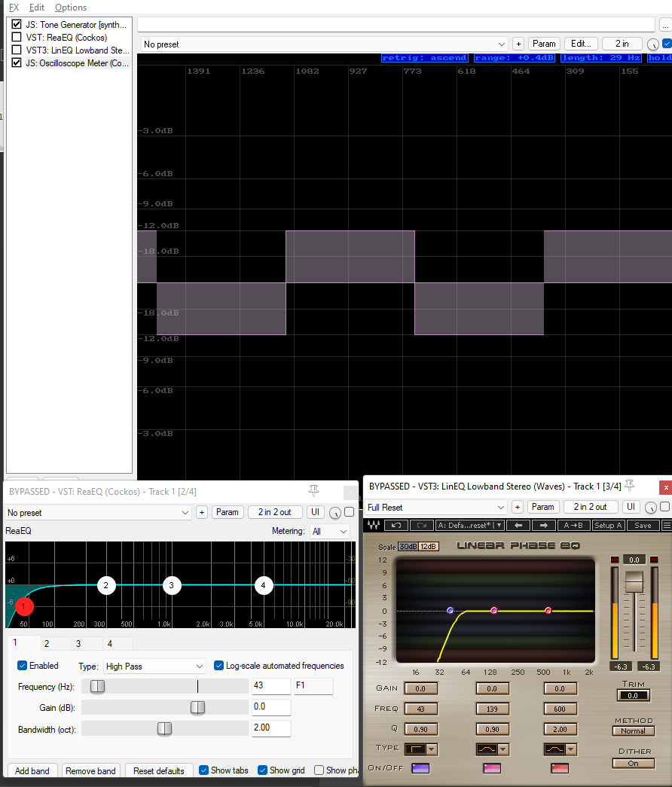Click the LinEQ wet/dry knob

[650, 508]
